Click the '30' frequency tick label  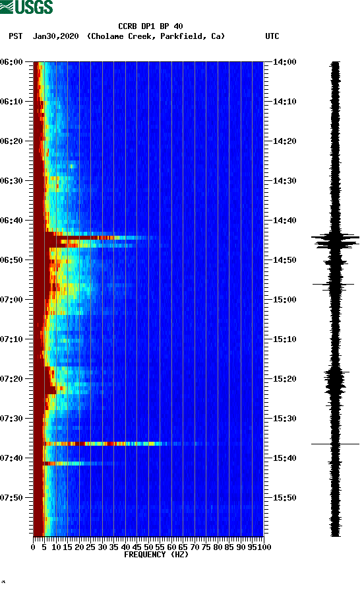point(102,547)
